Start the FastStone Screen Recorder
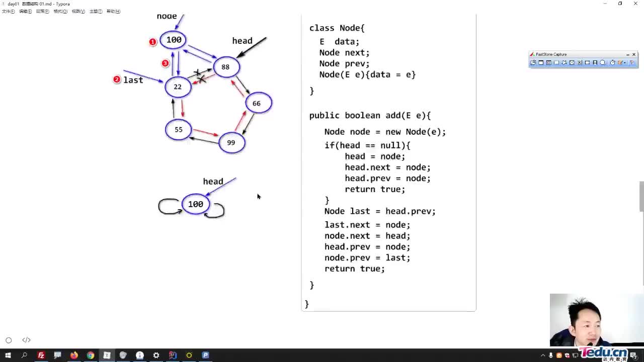644x362 pixels. pos(595,62)
